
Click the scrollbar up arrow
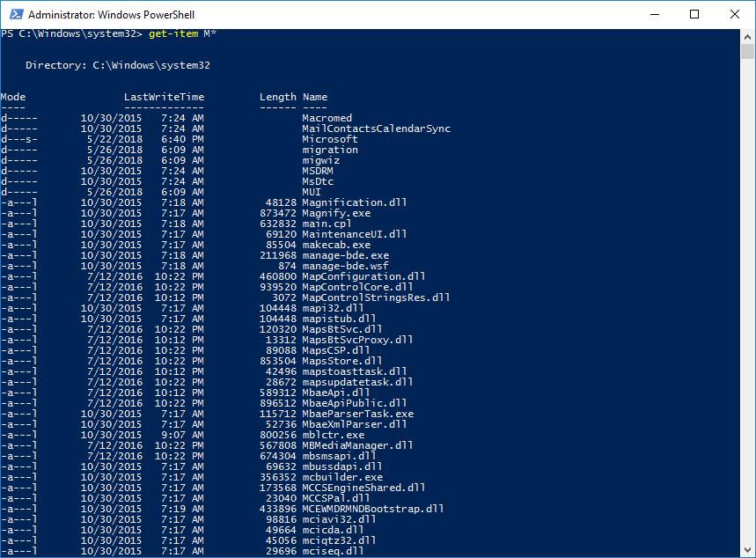click(x=748, y=37)
